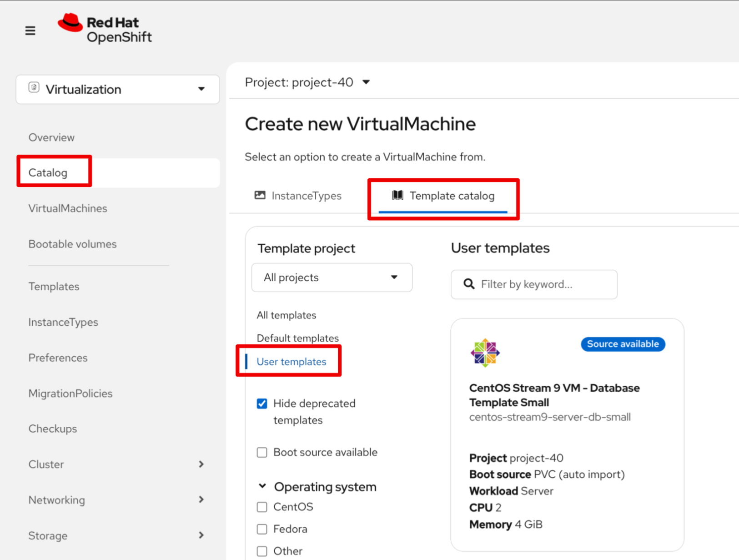Enable the Boot source available filter
The width and height of the screenshot is (739, 560).
pyautogui.click(x=262, y=452)
